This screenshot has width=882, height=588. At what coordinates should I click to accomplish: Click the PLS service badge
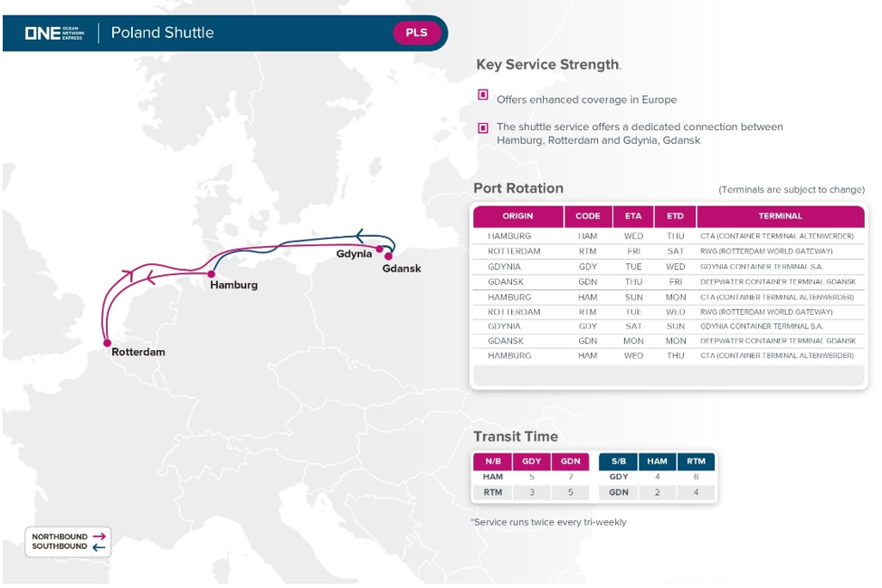[x=416, y=33]
